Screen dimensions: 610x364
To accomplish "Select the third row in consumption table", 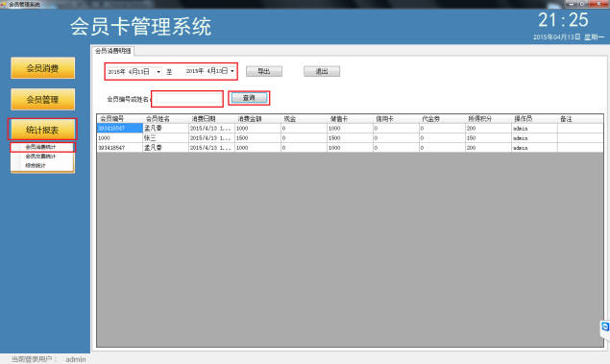I will pos(350,148).
